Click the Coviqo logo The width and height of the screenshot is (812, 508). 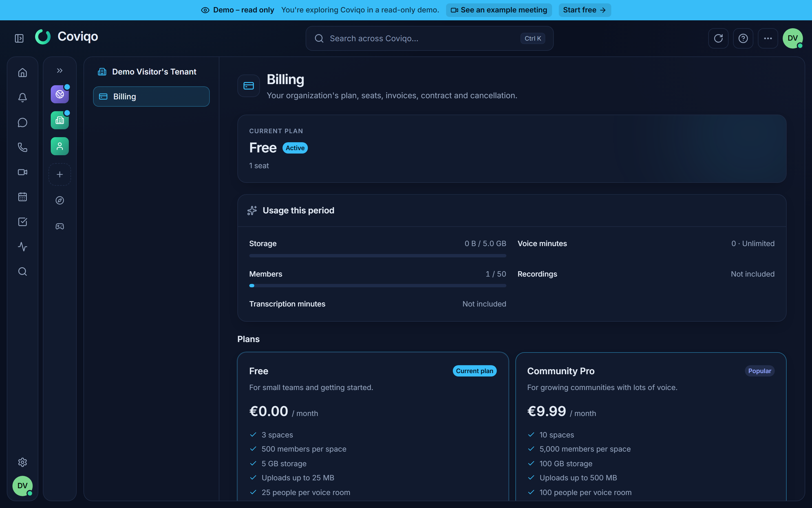point(67,37)
